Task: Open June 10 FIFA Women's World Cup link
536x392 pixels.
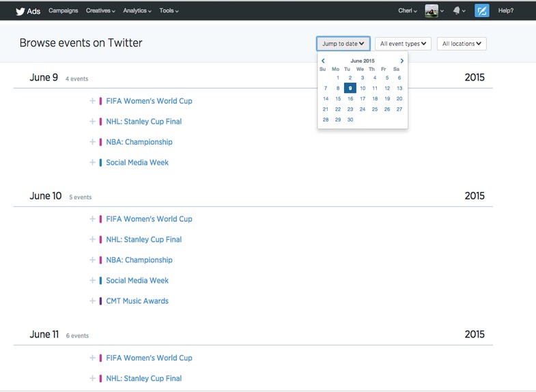Action: (x=149, y=219)
